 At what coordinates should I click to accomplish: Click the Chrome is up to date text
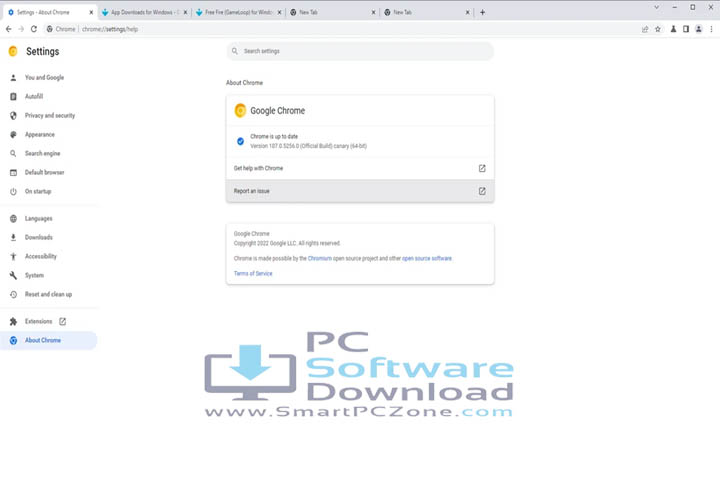point(274,136)
